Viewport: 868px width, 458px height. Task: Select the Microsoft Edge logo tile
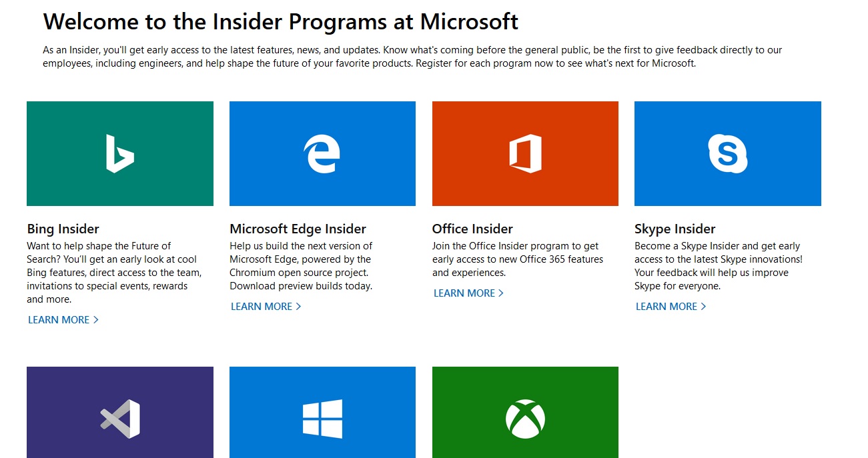click(322, 153)
